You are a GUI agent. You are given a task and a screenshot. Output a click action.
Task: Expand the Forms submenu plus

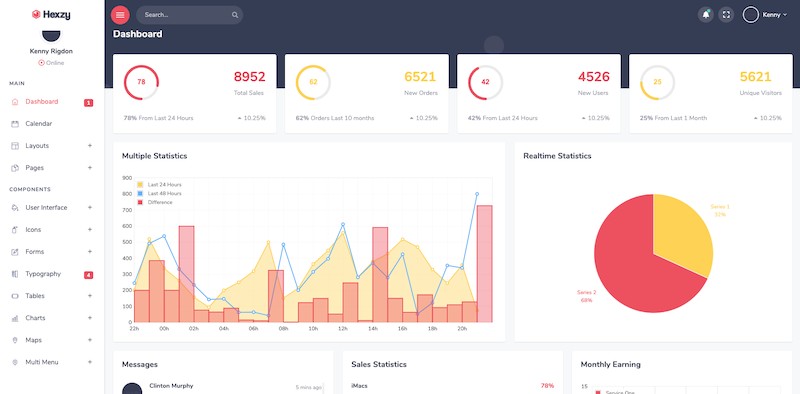(90, 252)
